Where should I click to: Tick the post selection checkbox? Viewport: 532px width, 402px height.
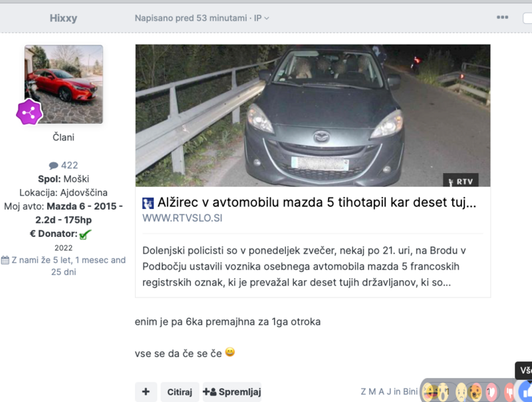click(527, 18)
